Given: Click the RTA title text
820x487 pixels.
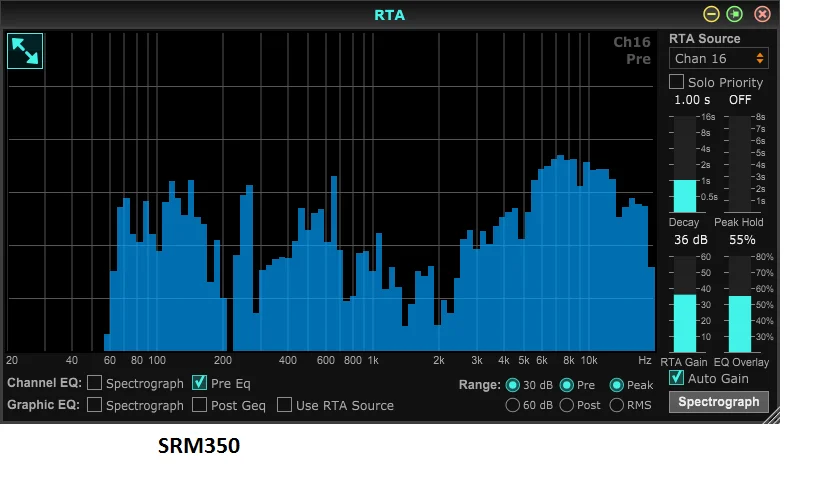Looking at the screenshot, I should pos(390,15).
